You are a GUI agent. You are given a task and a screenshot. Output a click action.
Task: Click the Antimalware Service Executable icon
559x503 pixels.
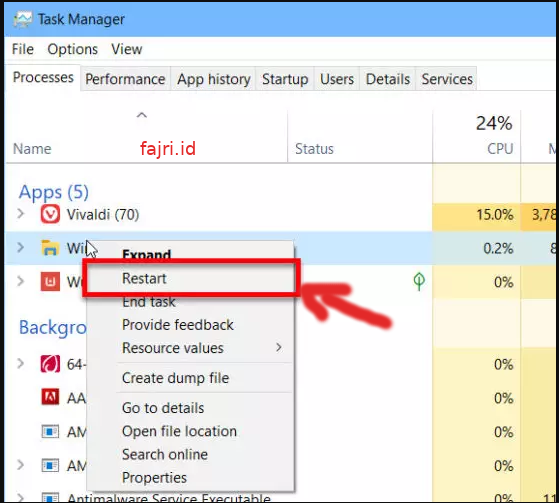pyautogui.click(x=50, y=497)
